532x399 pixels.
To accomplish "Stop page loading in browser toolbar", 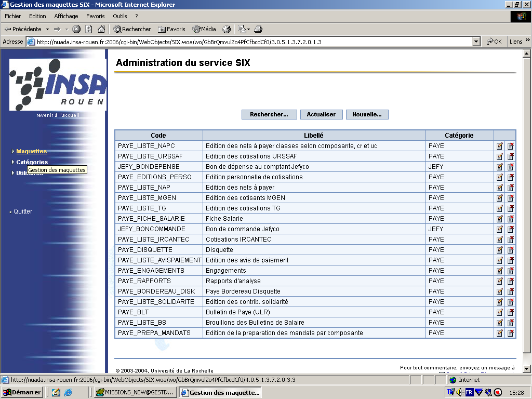I will point(77,29).
